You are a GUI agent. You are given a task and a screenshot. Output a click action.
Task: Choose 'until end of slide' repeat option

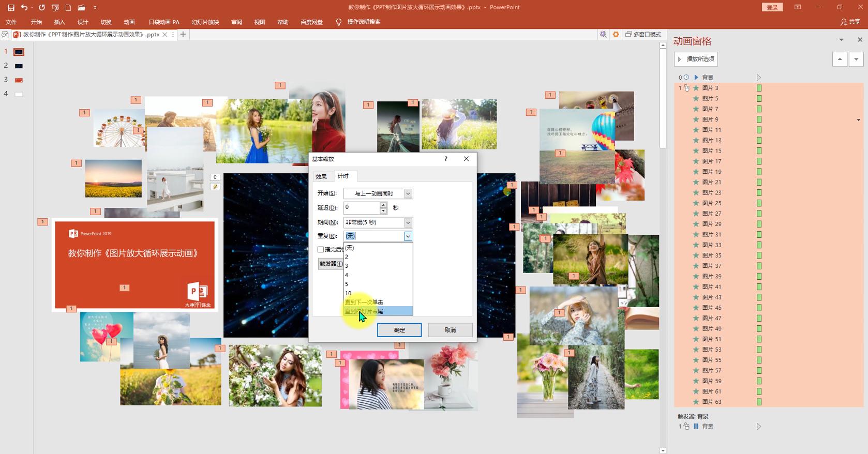click(378, 311)
